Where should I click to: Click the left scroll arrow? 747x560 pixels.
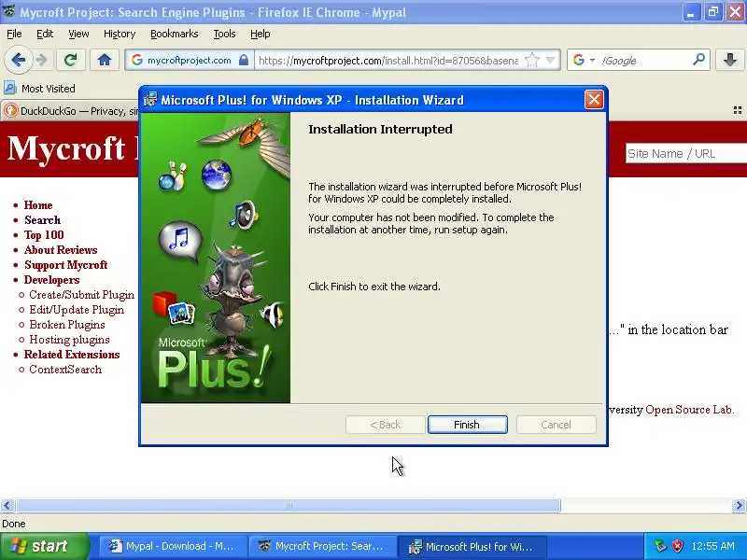[7, 505]
